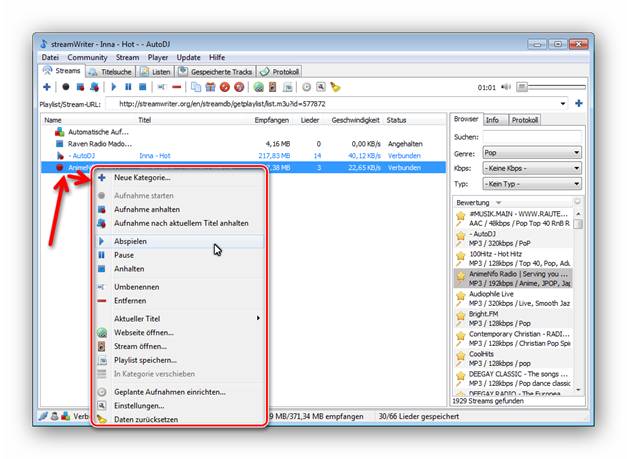The height and width of the screenshot is (459, 627).
Task: Click the globe Open website icon in toolbar
Action: [x=259, y=87]
